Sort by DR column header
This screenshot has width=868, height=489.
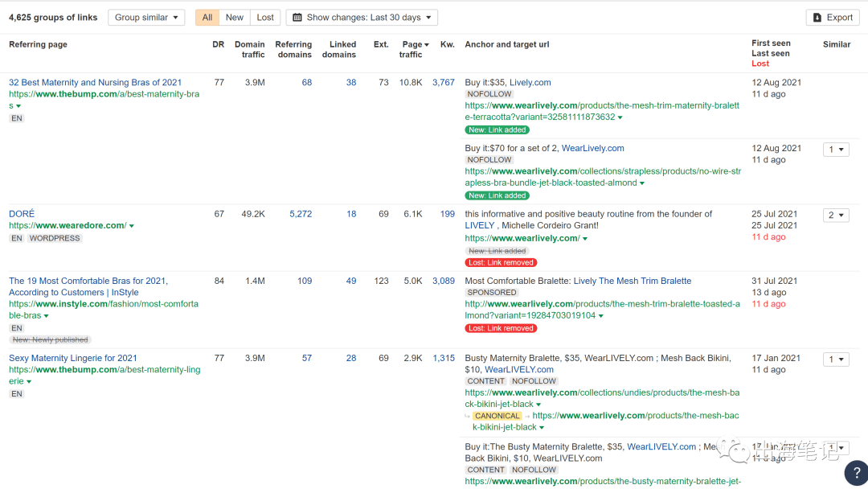[218, 44]
